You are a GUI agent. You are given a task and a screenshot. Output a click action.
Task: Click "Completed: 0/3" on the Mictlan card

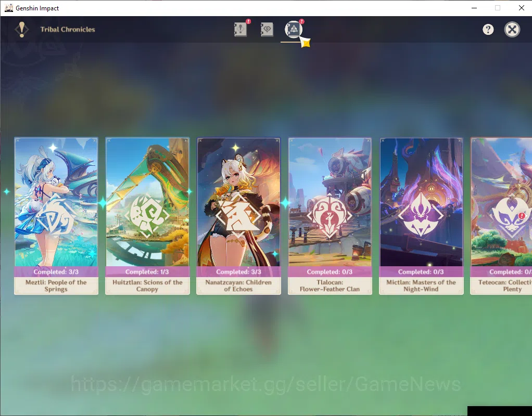pyautogui.click(x=421, y=272)
